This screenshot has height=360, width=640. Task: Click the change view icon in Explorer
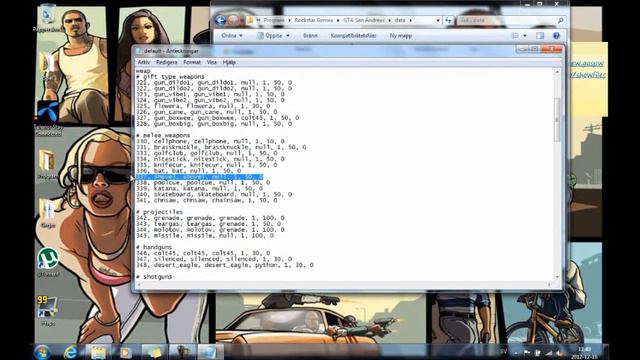tap(515, 36)
